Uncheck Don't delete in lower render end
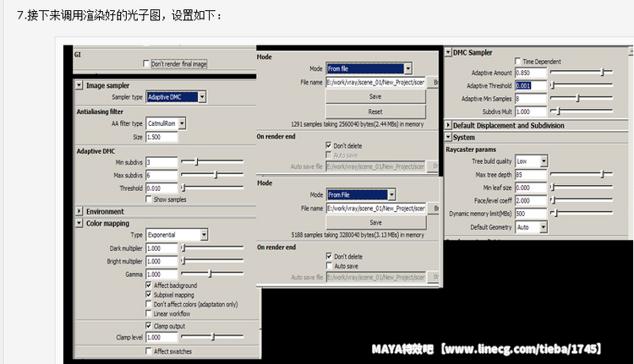Screen dimensions: 634x364 [x=329, y=256]
